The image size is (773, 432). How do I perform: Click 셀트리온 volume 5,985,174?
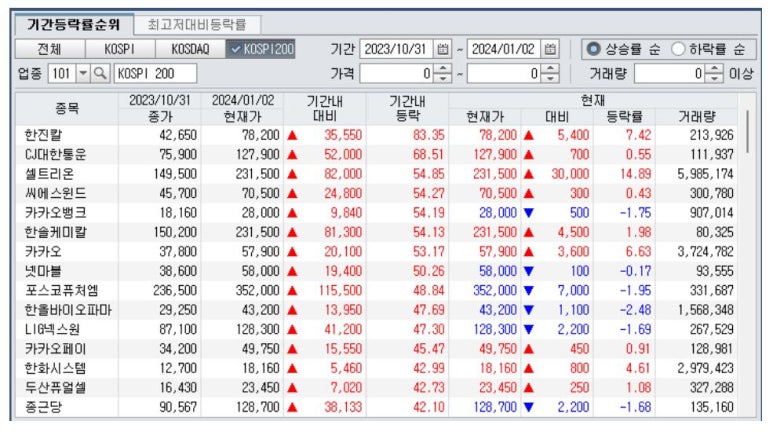coord(705,174)
